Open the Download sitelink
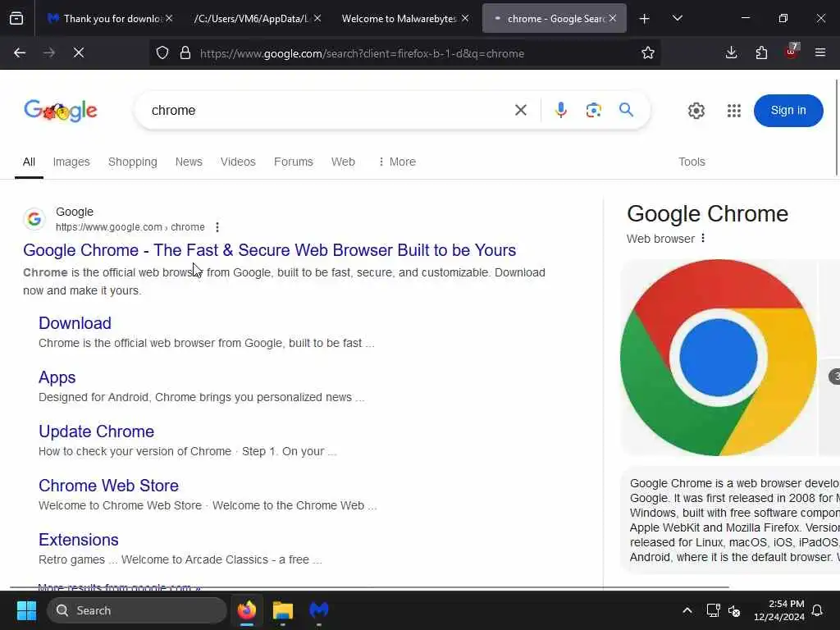This screenshot has width=840, height=630. 75,323
